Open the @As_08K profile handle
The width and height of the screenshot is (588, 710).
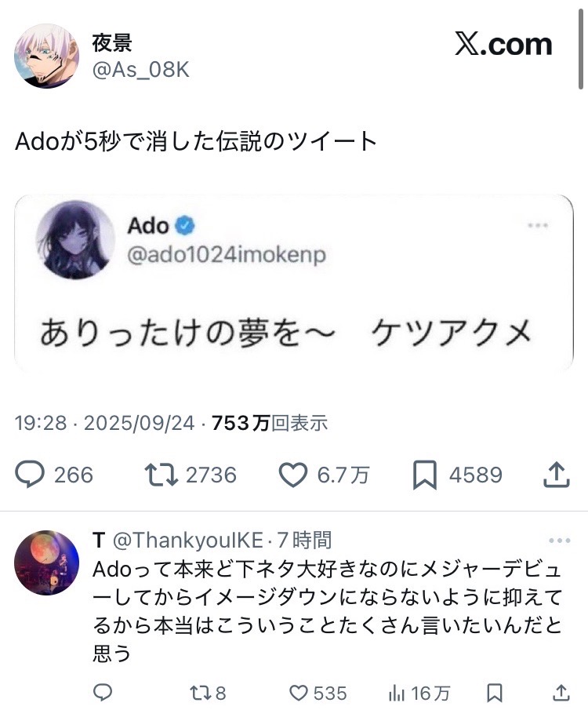pos(141,70)
